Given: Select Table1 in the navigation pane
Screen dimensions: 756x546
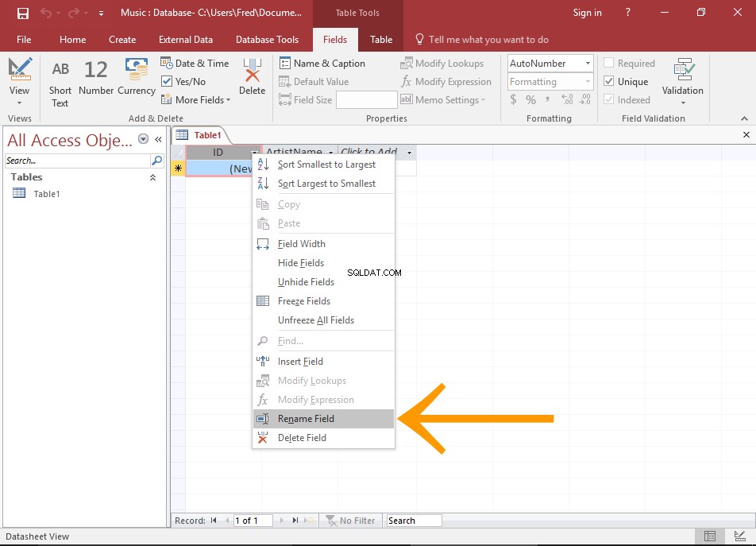Looking at the screenshot, I should (46, 194).
